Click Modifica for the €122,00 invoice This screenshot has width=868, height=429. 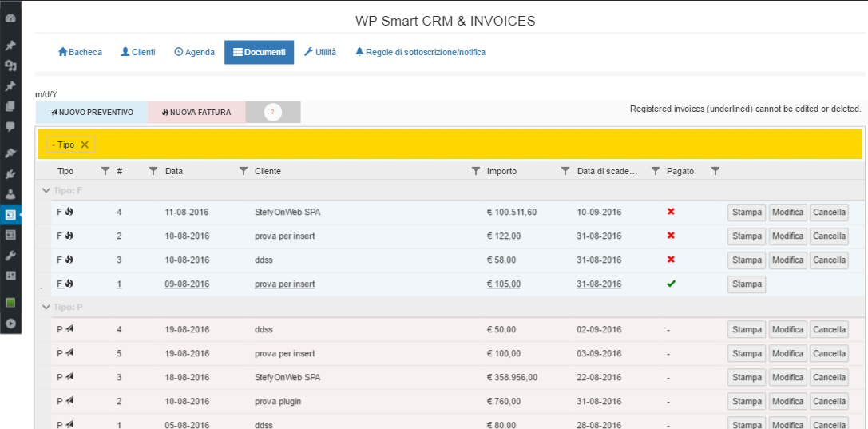(787, 236)
